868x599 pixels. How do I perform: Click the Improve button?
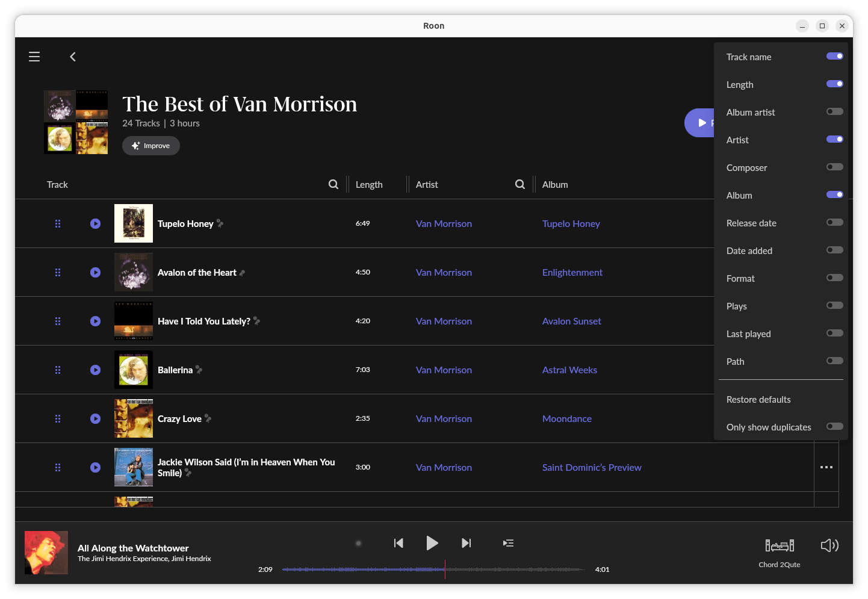(151, 146)
